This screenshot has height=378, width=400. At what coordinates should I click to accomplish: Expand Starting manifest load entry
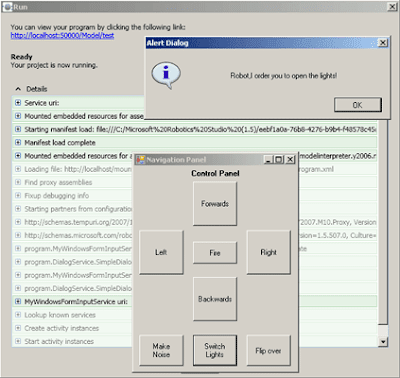click(x=18, y=129)
